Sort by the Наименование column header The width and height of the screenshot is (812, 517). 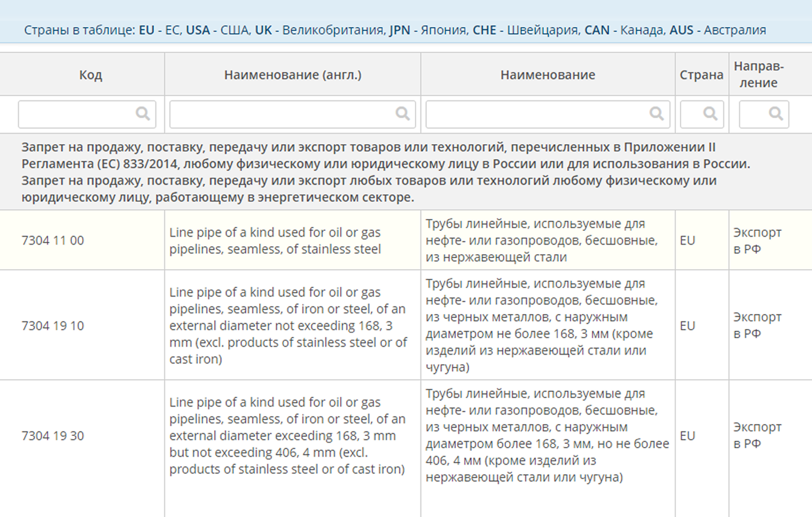tap(548, 75)
